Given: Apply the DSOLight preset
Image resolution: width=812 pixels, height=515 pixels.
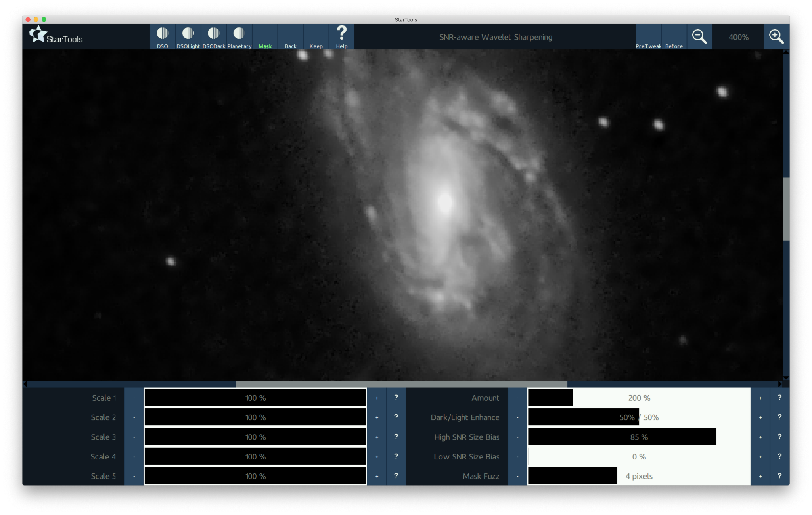Looking at the screenshot, I should [x=188, y=37].
